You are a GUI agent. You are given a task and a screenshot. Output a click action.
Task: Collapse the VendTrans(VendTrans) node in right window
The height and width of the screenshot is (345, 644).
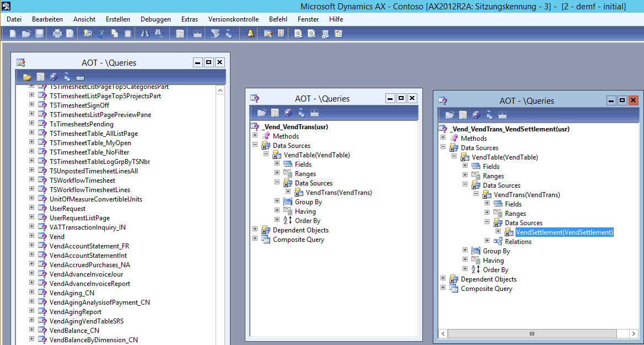[476, 194]
